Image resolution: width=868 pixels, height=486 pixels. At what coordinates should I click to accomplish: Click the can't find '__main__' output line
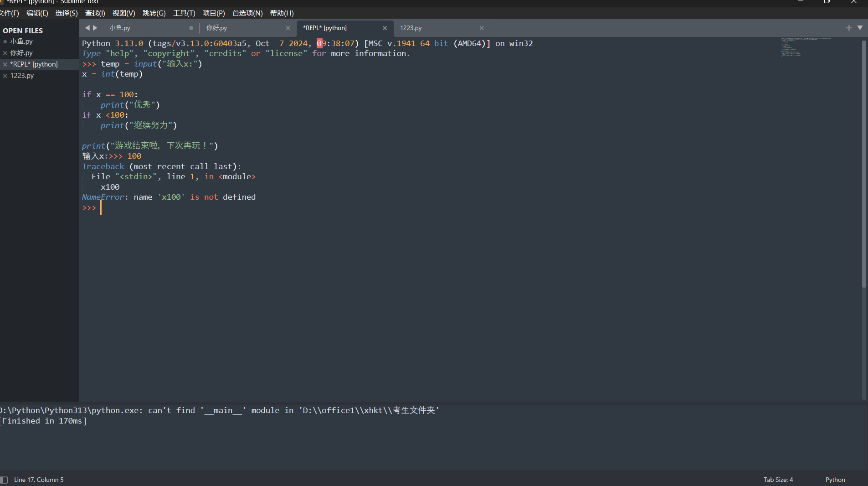click(x=220, y=411)
